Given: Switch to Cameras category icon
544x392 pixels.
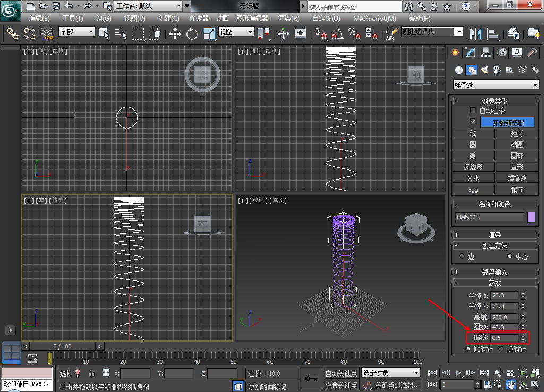Looking at the screenshot, I should coord(497,70).
